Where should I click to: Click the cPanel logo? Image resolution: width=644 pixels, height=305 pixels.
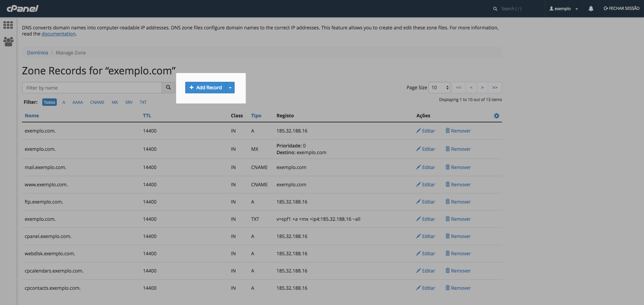(23, 8)
